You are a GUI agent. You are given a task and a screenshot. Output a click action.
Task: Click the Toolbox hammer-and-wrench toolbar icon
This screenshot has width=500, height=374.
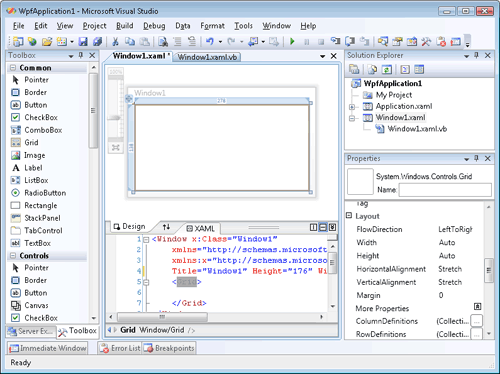pos(426,42)
